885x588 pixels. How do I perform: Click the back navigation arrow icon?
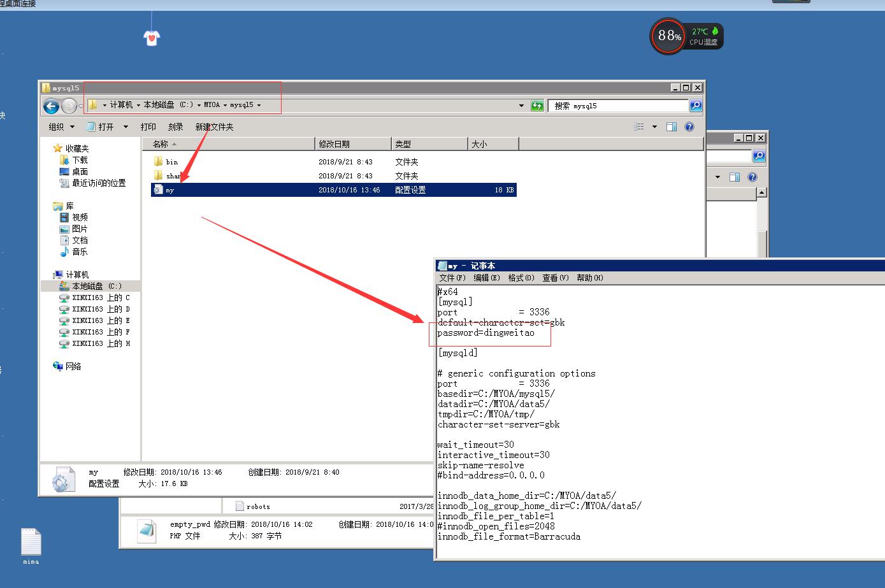pyautogui.click(x=51, y=106)
